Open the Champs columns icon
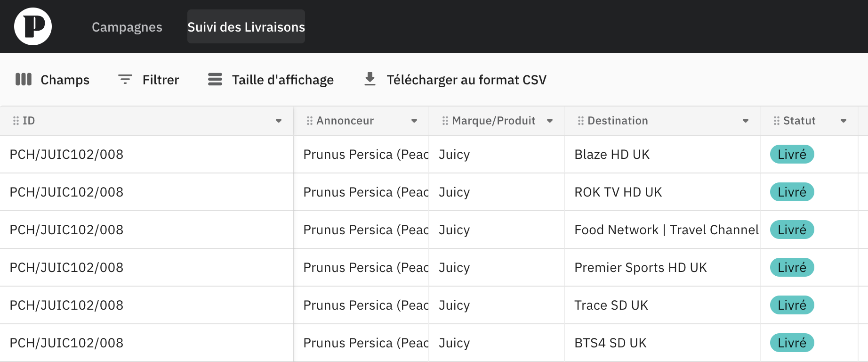 (24, 80)
